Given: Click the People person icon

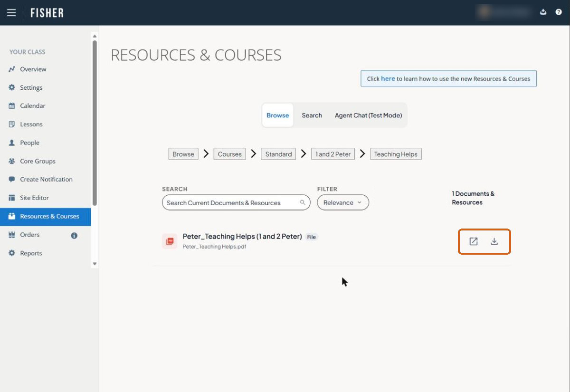Looking at the screenshot, I should point(12,143).
